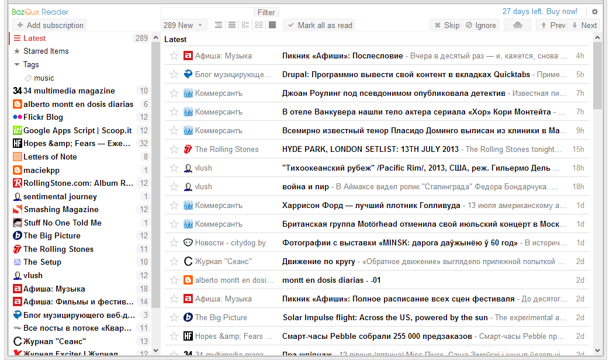Click the Skip button
613x364 pixels.
click(446, 25)
